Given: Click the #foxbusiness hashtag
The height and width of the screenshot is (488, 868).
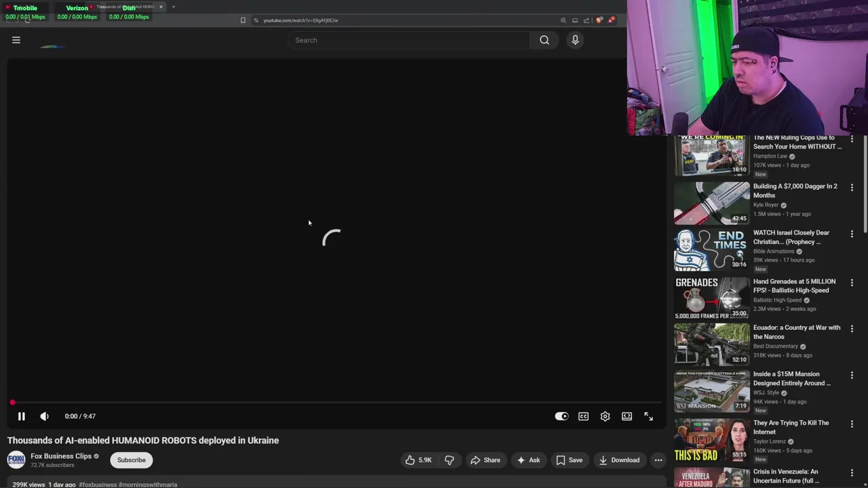Looking at the screenshot, I should 97,485.
